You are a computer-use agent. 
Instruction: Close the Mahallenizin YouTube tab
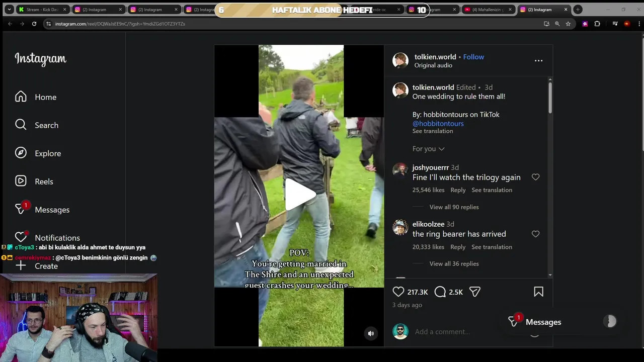pos(510,10)
